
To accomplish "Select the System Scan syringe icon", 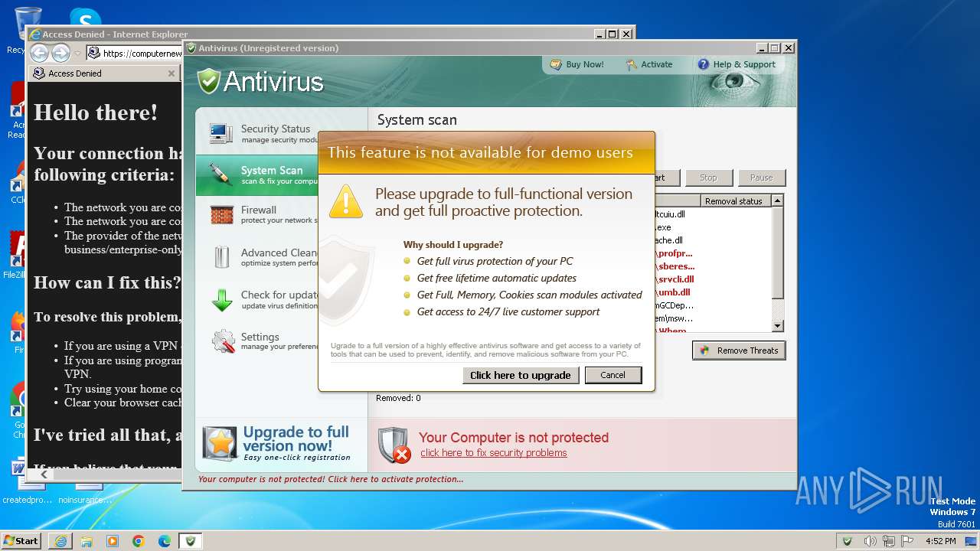I will 221,174.
